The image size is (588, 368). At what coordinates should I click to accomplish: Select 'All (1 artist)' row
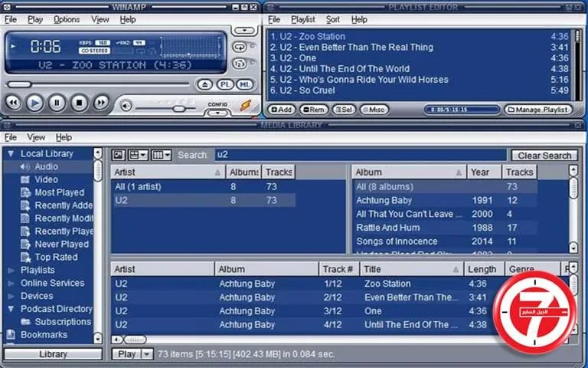[203, 186]
